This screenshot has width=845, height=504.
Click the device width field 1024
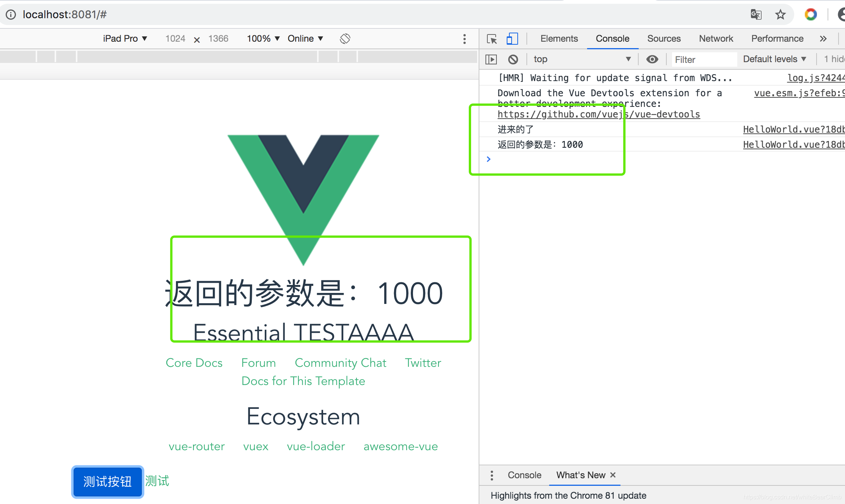coord(175,39)
